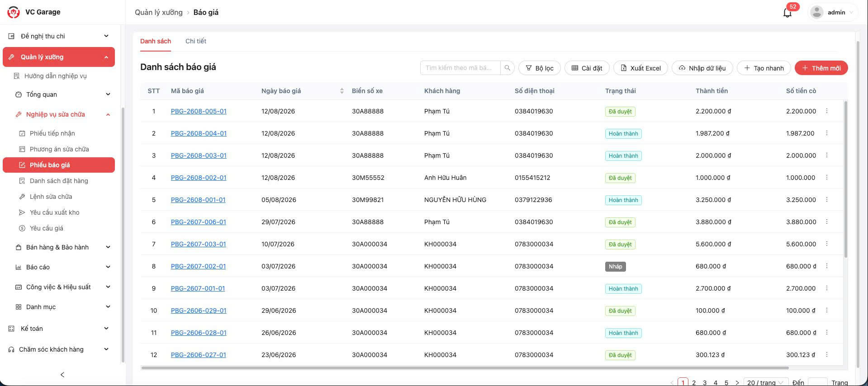Open row actions for PBG-2606-029-01
The image size is (868, 386).
click(x=827, y=310)
